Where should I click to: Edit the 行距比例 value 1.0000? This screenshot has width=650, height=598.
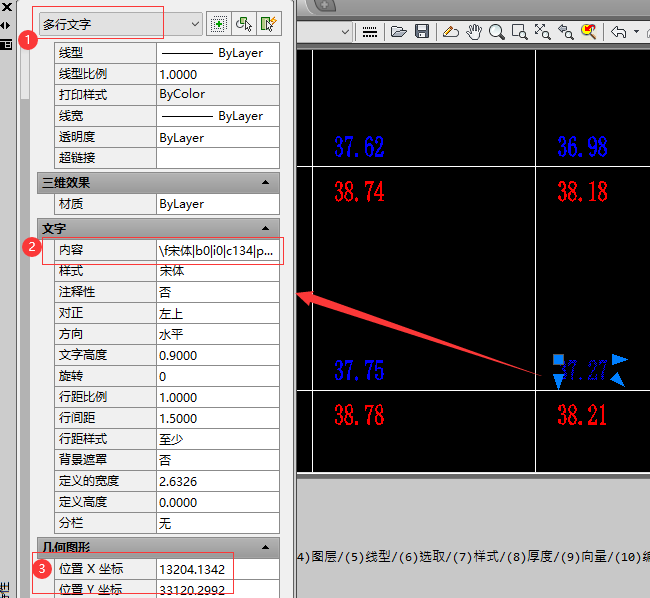click(218, 397)
